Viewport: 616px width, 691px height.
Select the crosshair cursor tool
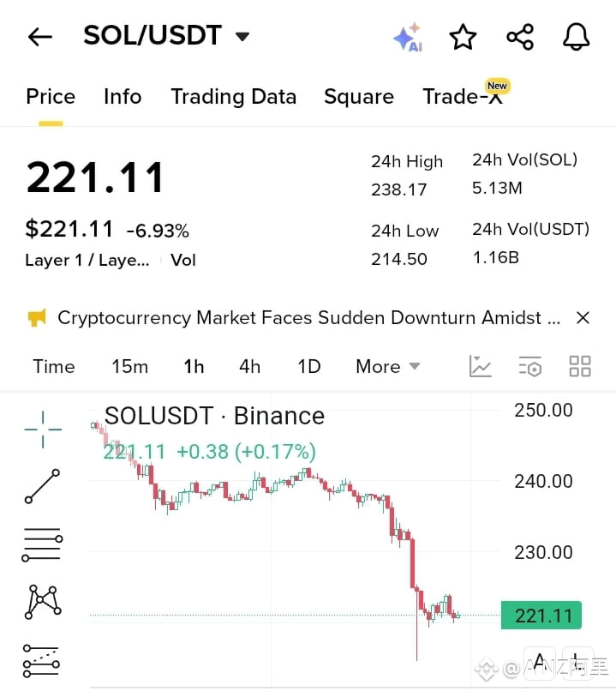coord(43,430)
